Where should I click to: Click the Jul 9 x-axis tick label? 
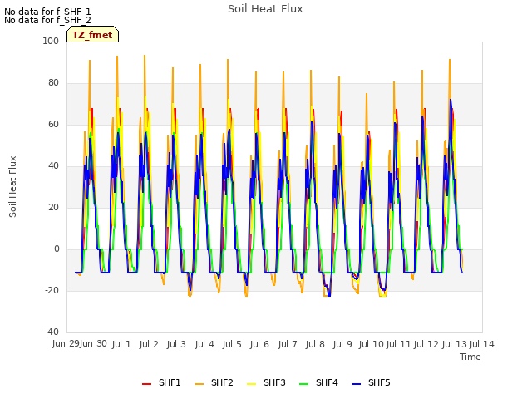pyautogui.click(x=342, y=344)
